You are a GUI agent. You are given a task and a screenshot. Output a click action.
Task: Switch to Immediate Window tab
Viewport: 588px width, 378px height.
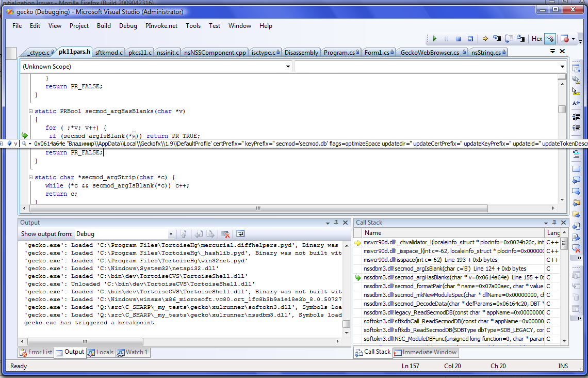[425, 352]
